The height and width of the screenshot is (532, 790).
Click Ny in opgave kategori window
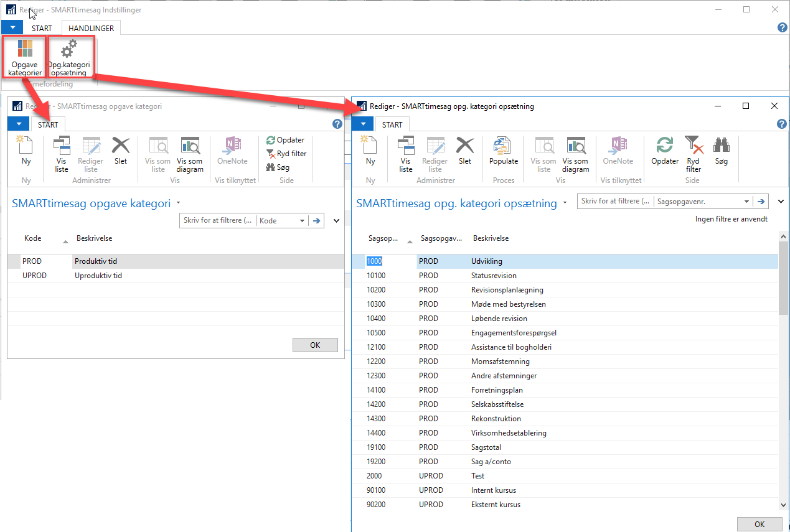tap(26, 152)
